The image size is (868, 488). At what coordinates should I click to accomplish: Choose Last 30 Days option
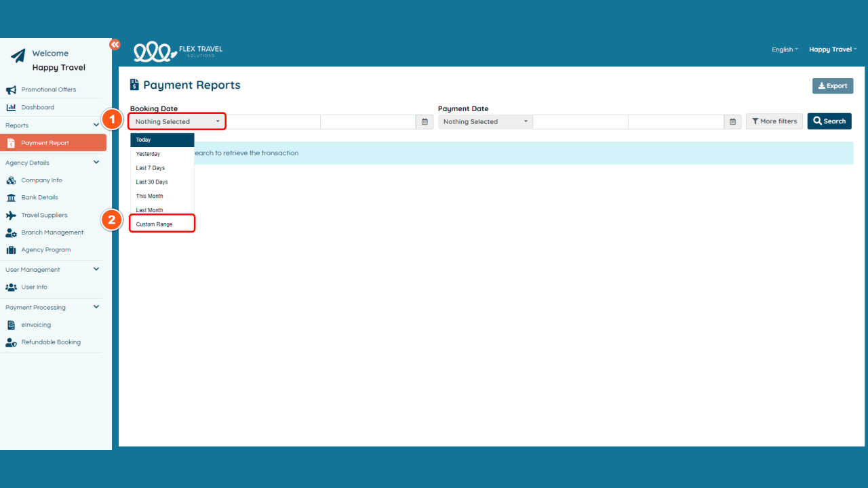coord(163,182)
